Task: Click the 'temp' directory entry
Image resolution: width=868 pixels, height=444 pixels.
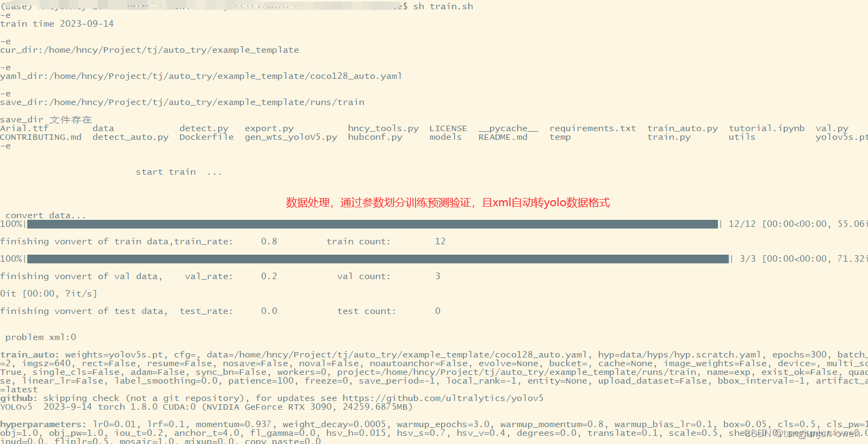Action: (560, 137)
